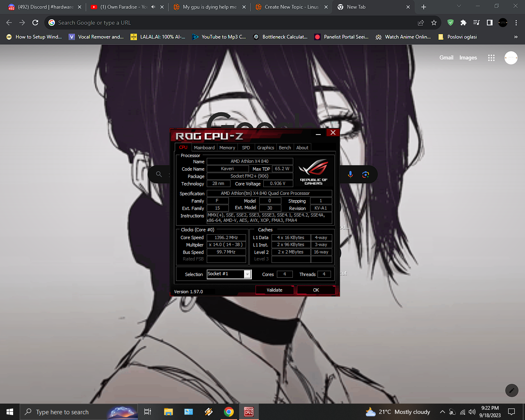The width and height of the screenshot is (525, 420).
Task: Open the LALAL.AI bookmark
Action: tap(158, 37)
